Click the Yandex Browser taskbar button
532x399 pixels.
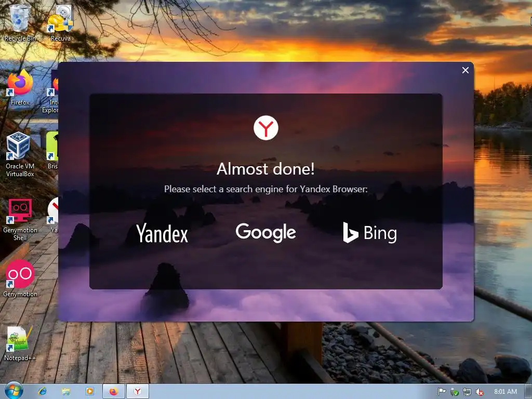(137, 392)
